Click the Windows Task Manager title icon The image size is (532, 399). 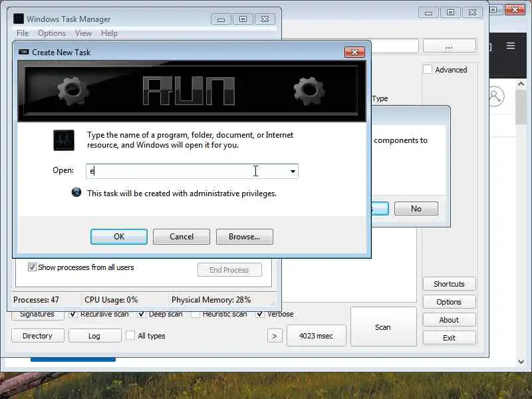coord(19,19)
